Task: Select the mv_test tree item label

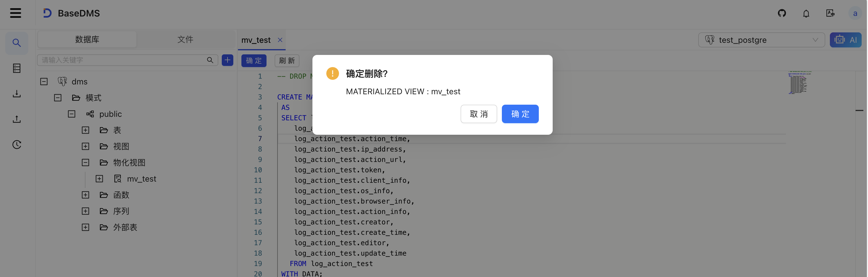Action: click(141, 178)
